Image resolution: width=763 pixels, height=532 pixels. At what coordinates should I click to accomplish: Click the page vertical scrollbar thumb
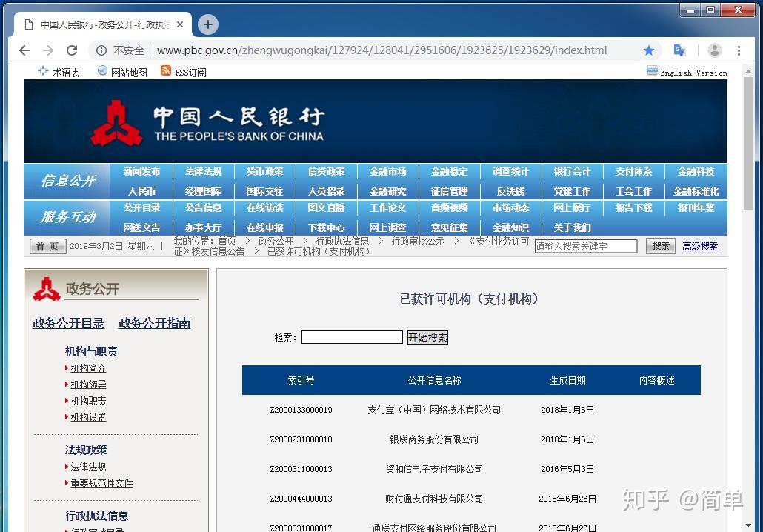pos(748,144)
